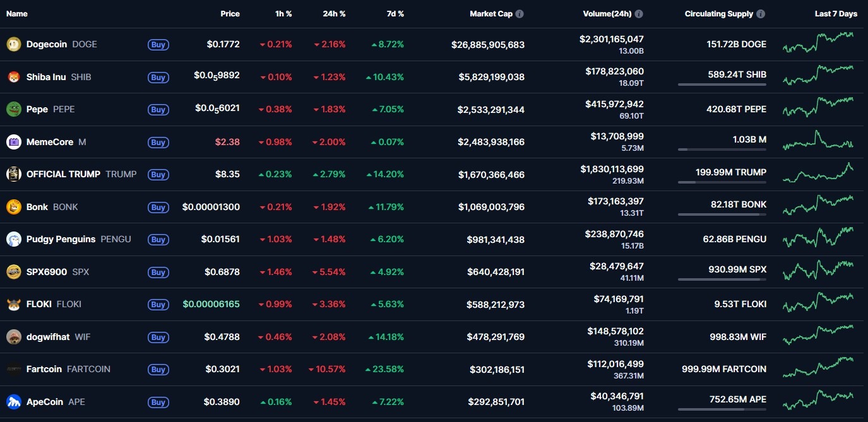Click the SHIB circulating supply progress bar
Viewport: 868px width, 422px height.
(722, 84)
